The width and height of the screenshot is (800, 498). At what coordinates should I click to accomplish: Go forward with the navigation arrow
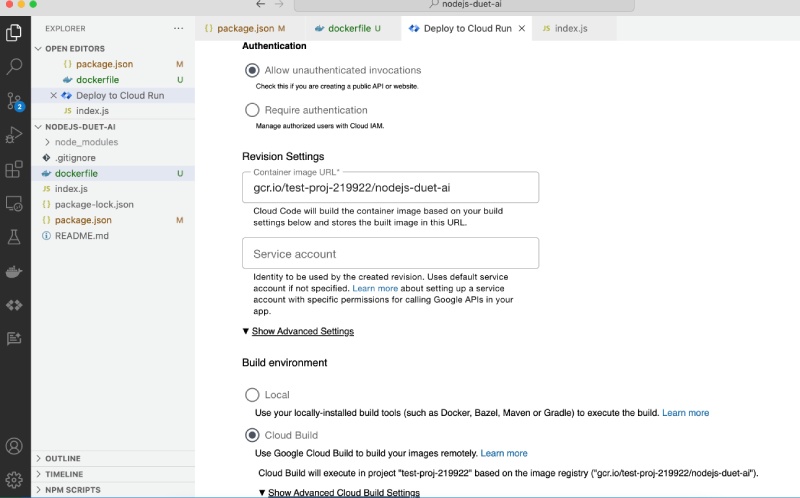[279, 4]
